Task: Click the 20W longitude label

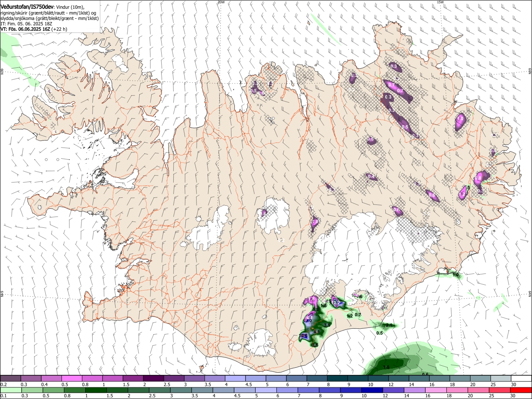Action: coord(221,2)
